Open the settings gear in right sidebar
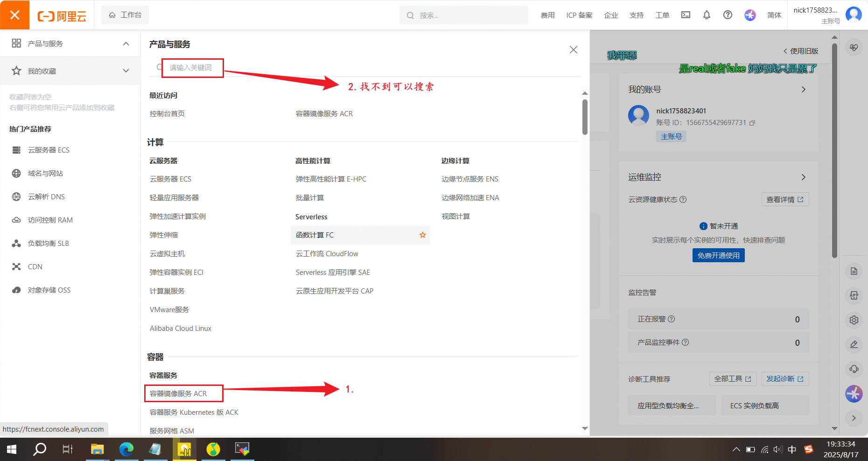This screenshot has width=868, height=461. 854,320
